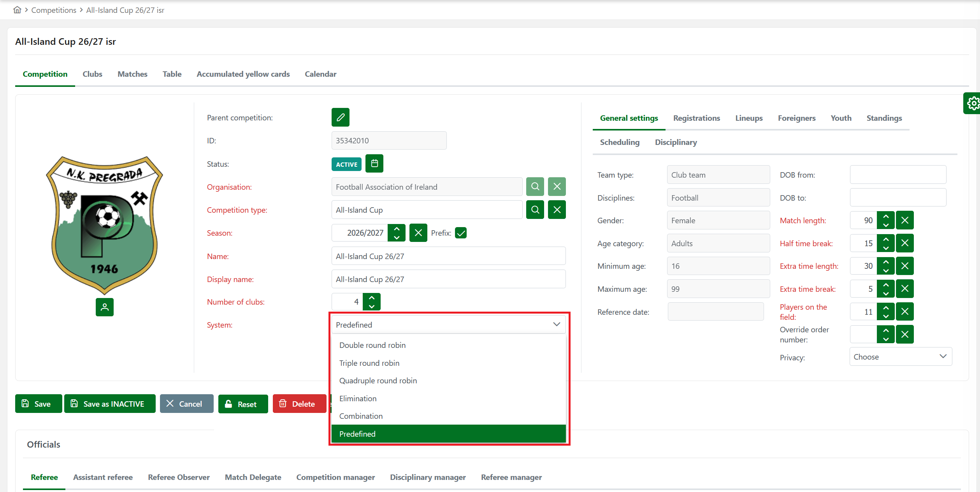Open the status calendar icon
Screen dimensions: 980x492
374,164
